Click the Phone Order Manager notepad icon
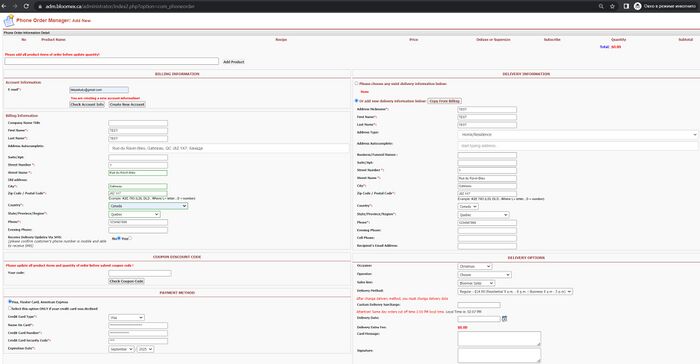This screenshot has width=700, height=364. [8, 21]
